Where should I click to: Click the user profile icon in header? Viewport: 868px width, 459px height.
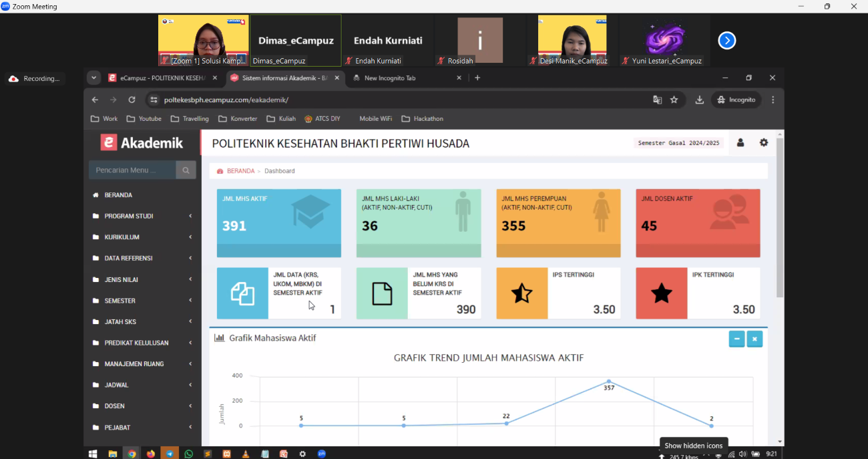click(x=740, y=143)
